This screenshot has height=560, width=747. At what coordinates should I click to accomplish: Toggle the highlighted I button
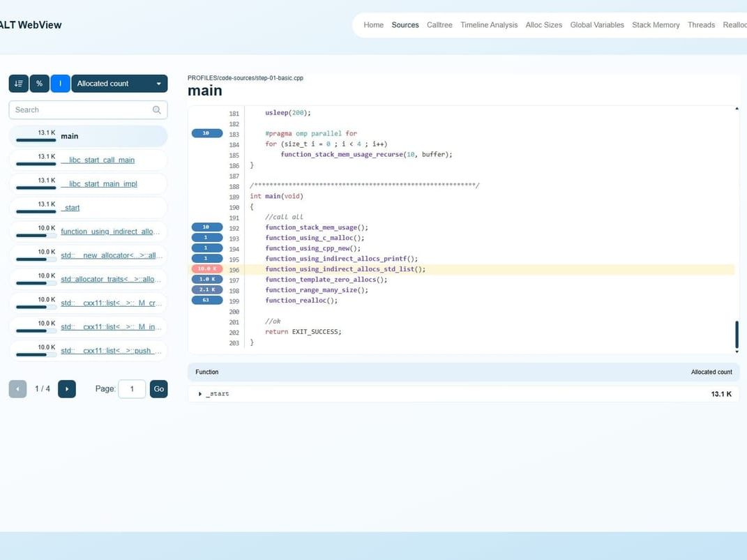(x=60, y=83)
